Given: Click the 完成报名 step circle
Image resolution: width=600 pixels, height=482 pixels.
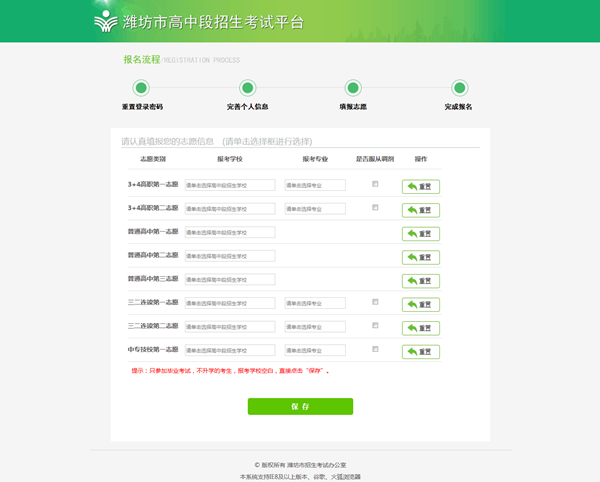Looking at the screenshot, I should pos(459,88).
